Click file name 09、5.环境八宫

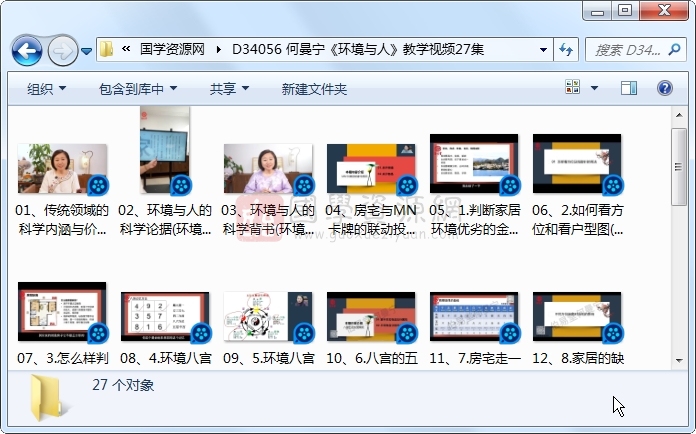point(268,358)
